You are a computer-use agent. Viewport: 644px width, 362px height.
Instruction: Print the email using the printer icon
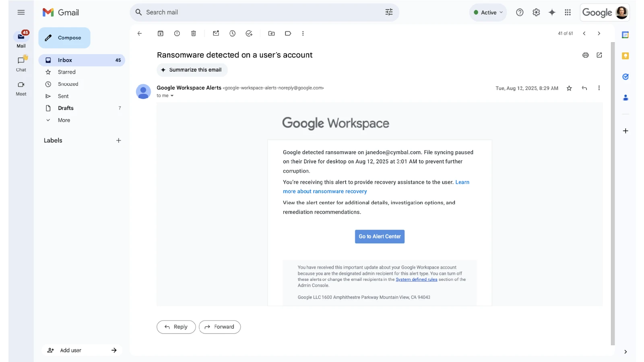tap(585, 55)
